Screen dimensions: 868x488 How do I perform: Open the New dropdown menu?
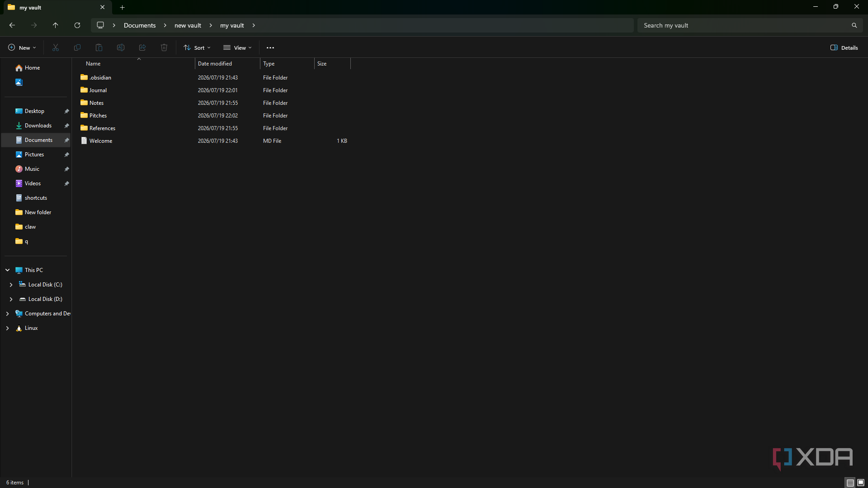click(x=22, y=47)
